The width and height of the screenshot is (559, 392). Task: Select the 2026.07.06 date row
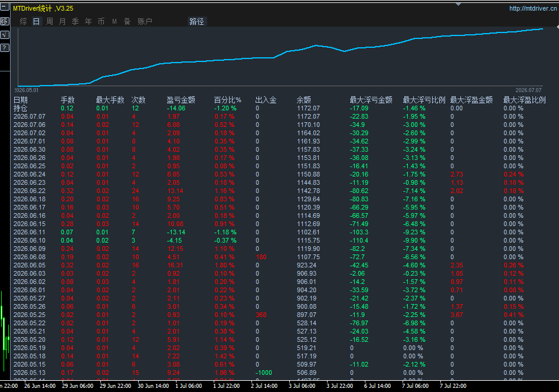tap(30, 125)
